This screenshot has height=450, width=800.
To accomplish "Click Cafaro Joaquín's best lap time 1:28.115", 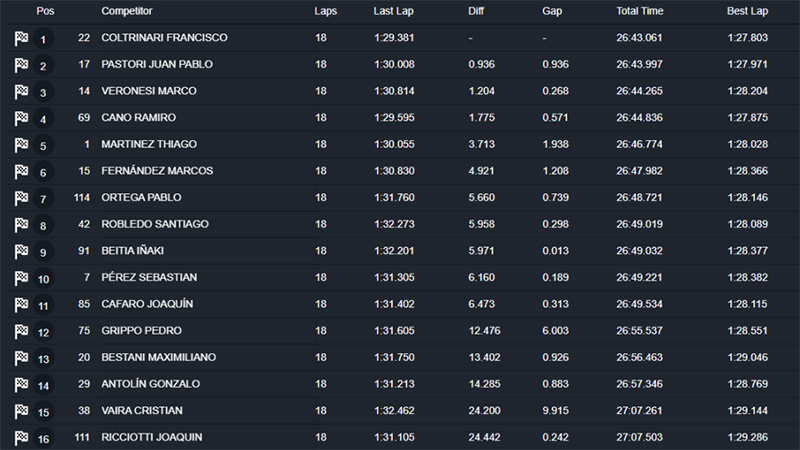I will [x=747, y=304].
